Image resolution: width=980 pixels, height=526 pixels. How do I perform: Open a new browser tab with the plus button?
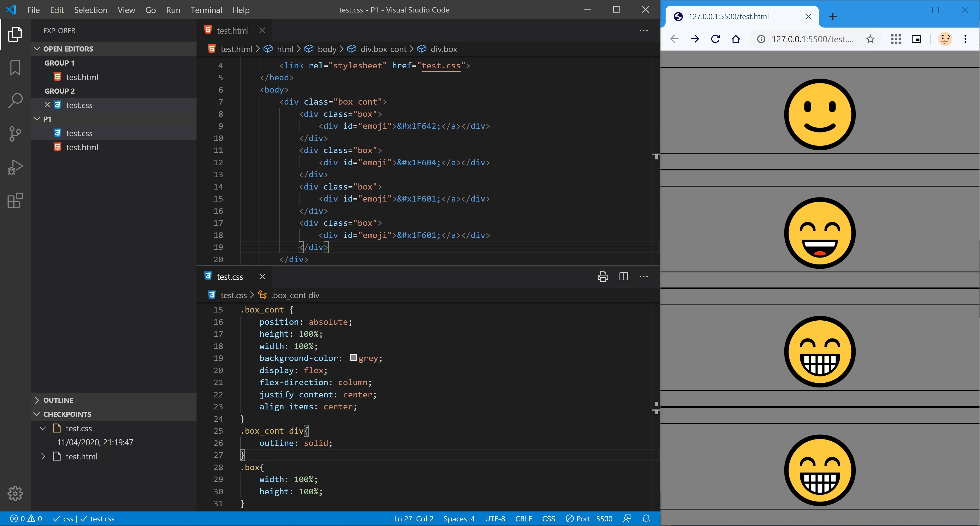pos(832,16)
